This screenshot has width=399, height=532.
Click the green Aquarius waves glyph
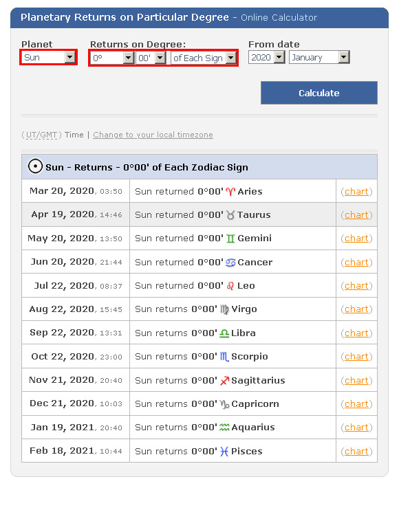224,428
